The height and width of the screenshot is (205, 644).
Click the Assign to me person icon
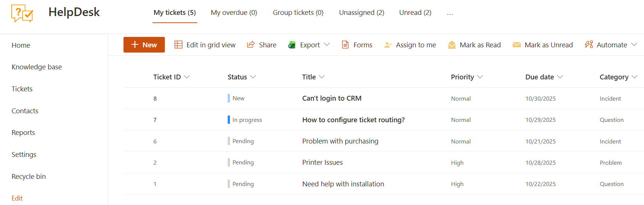coord(388,45)
